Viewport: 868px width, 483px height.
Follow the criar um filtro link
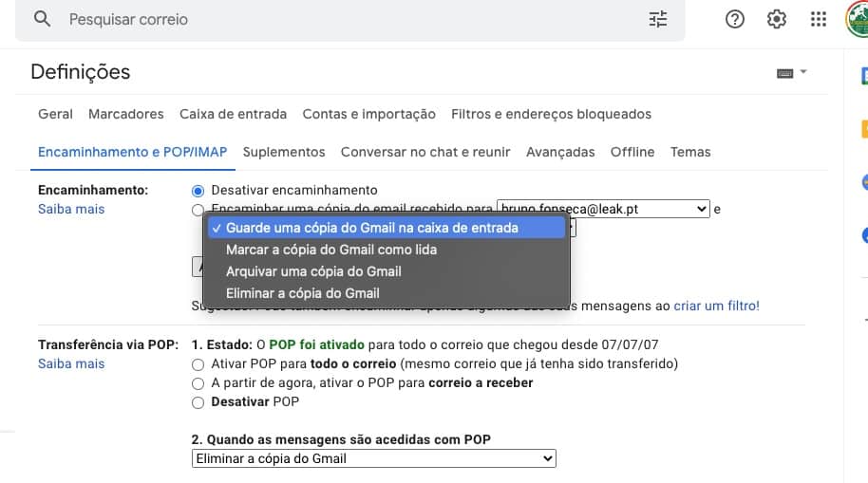click(716, 306)
